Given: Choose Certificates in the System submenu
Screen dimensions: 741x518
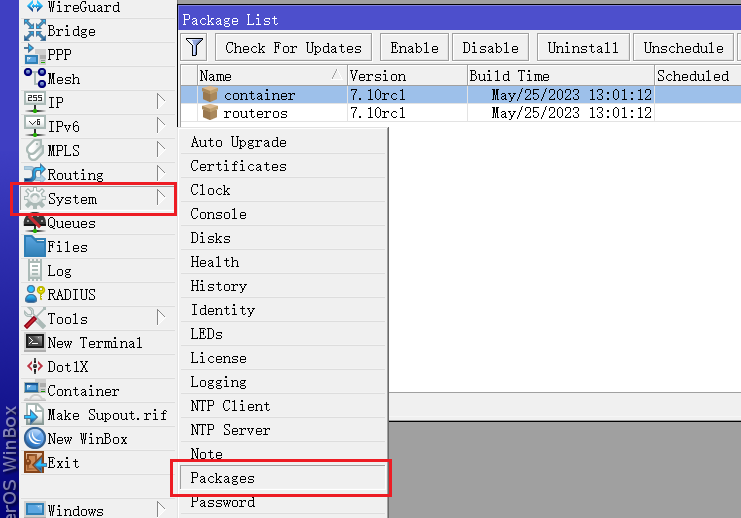Looking at the screenshot, I should [238, 166].
